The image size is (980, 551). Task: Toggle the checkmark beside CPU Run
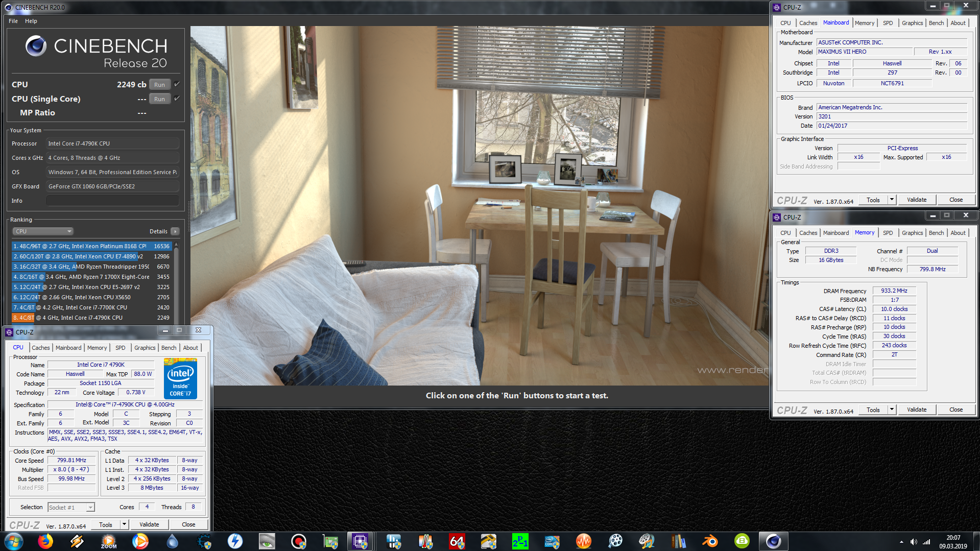click(177, 84)
